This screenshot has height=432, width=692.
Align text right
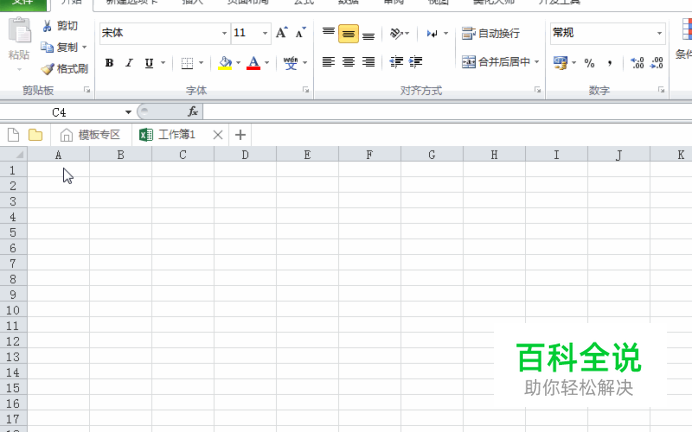[x=369, y=62]
